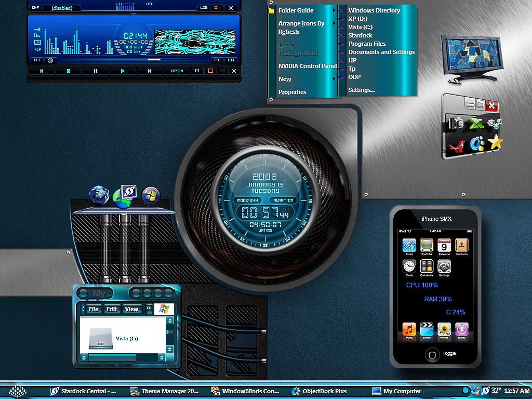Image resolution: width=532 pixels, height=399 pixels.
Task: Open Calculator on the iPhone SMX widget
Action: [427, 267]
